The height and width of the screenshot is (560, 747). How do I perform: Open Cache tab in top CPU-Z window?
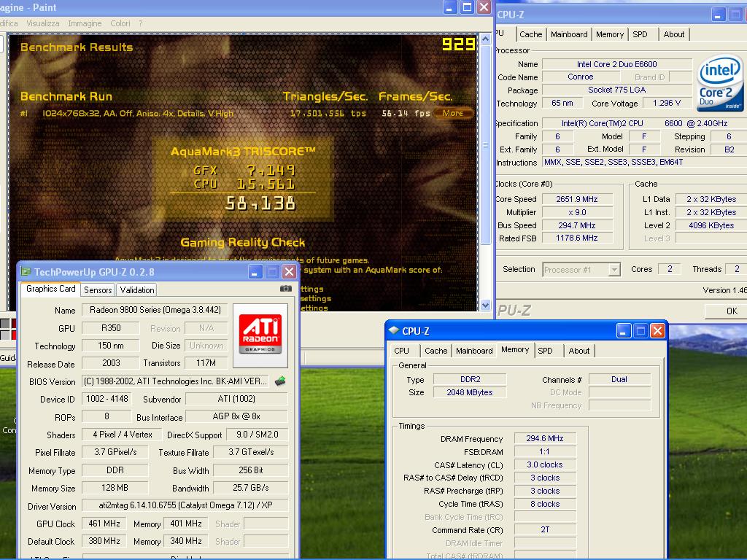pyautogui.click(x=531, y=34)
